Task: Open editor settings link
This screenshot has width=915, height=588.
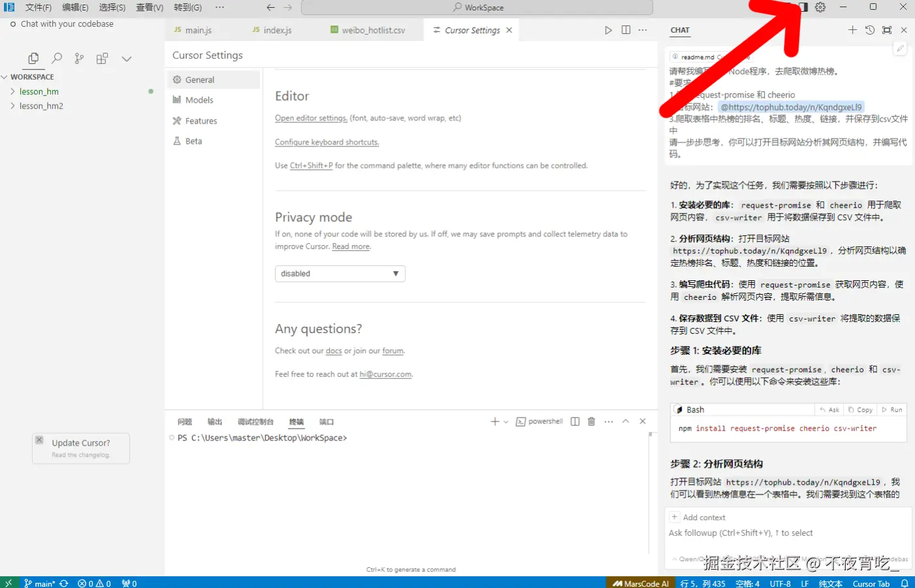Action: point(311,118)
